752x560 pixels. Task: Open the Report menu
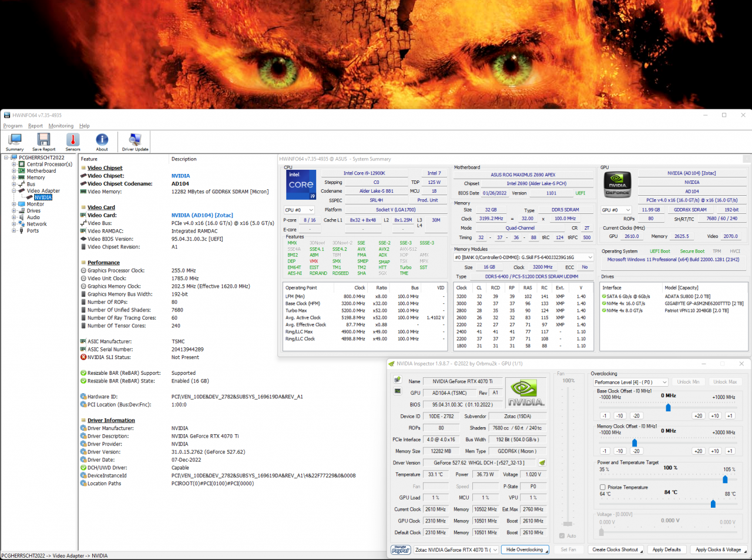(35, 126)
